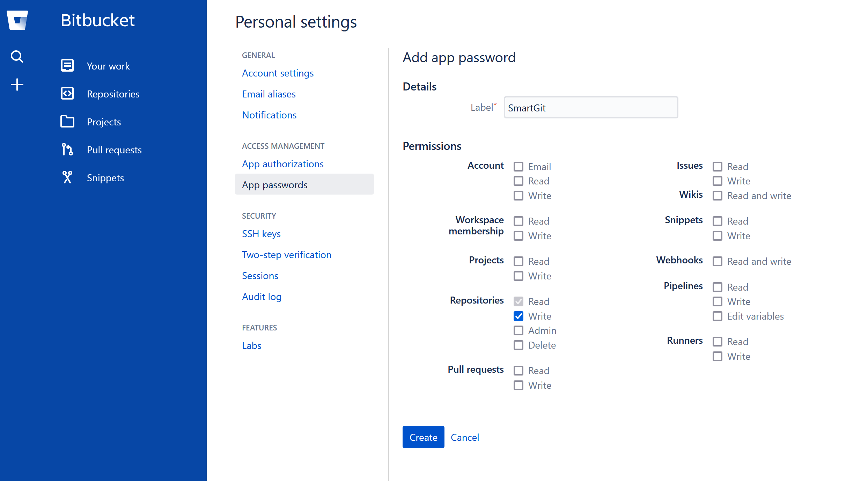This screenshot has height=481, width=868.
Task: Enable Read and write for Webhooks
Action: pyautogui.click(x=718, y=261)
